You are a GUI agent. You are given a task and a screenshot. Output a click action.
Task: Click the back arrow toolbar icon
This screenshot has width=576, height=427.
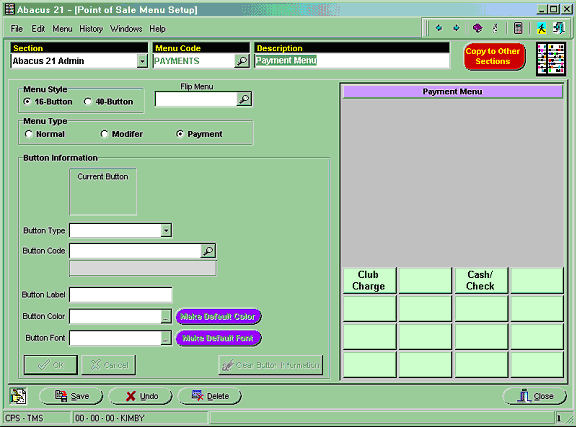click(439, 28)
